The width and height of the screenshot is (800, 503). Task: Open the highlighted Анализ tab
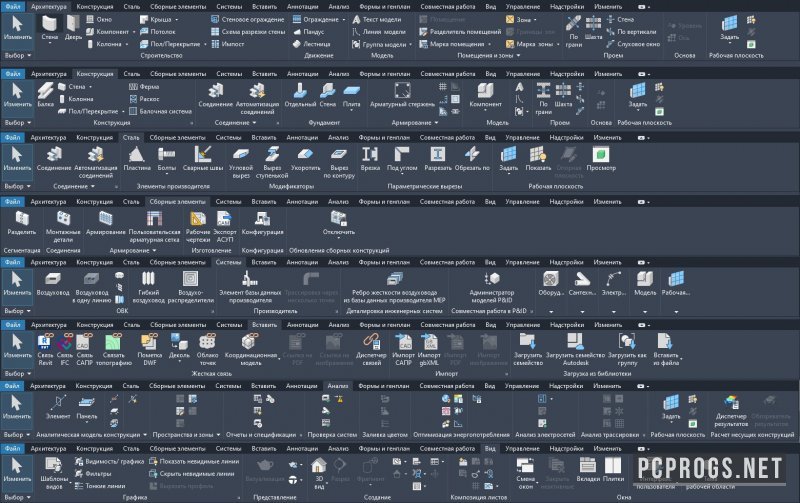(338, 386)
